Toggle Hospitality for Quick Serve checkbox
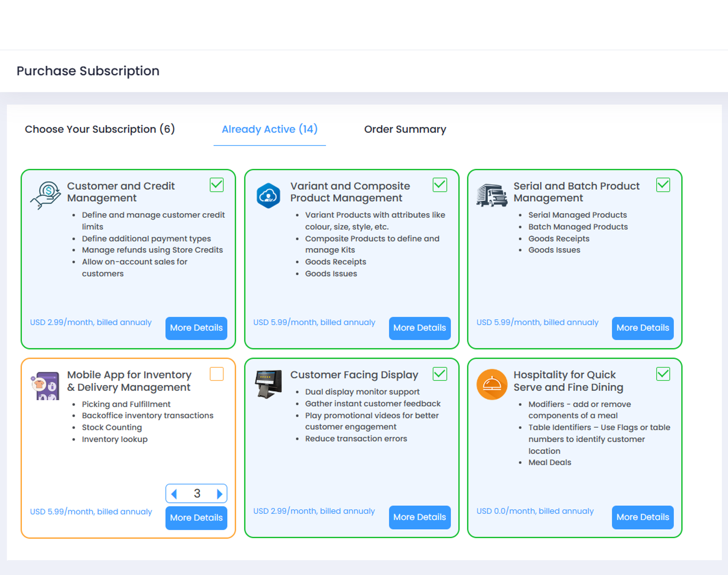This screenshot has width=728, height=575. [x=663, y=374]
